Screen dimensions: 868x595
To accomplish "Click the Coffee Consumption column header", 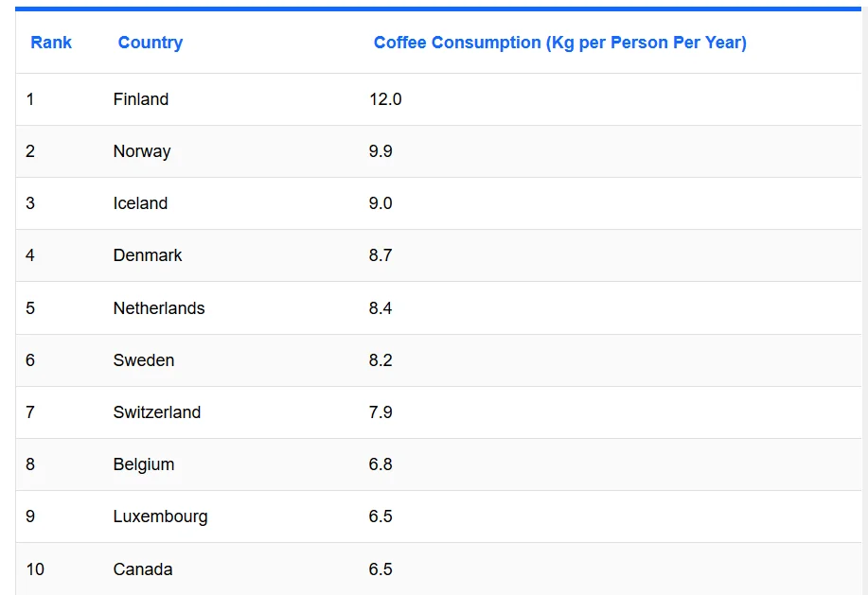I will pyautogui.click(x=559, y=43).
